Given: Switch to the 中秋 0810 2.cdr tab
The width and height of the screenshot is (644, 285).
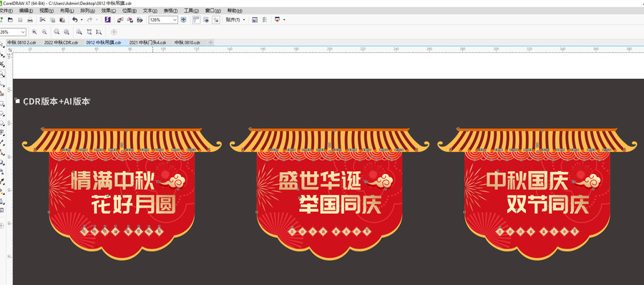Looking at the screenshot, I should (21, 42).
